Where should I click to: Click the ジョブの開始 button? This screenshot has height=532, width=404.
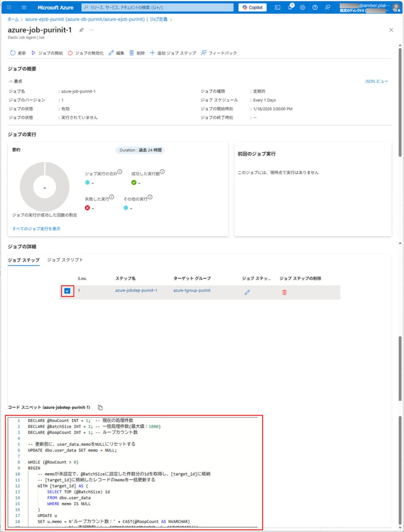[x=47, y=53]
